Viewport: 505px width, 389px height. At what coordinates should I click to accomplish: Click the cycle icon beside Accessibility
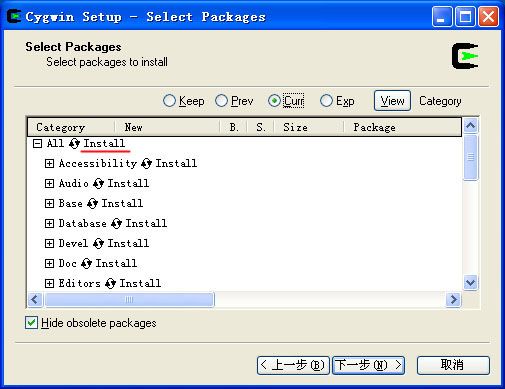coord(146,164)
